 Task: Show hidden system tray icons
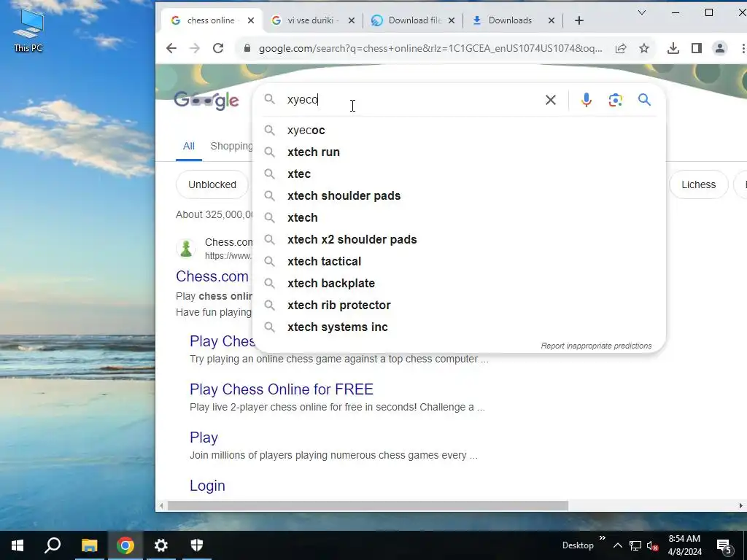(617, 545)
